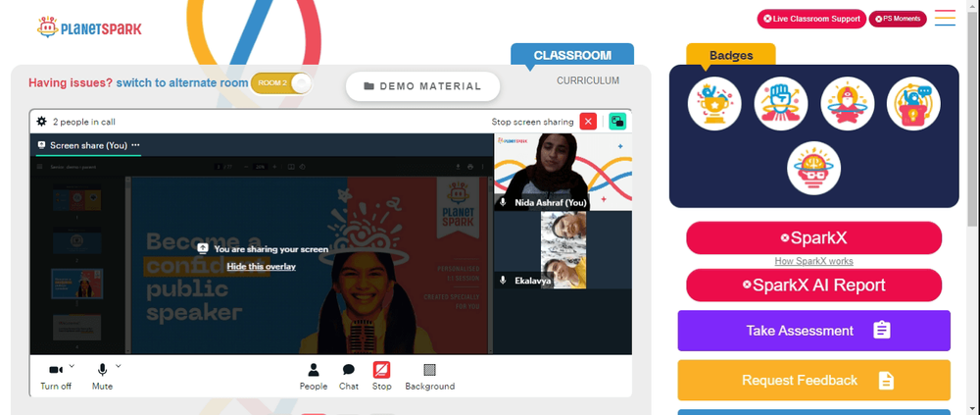Award the podium speaker badge
The image size is (980, 415).
(913, 104)
